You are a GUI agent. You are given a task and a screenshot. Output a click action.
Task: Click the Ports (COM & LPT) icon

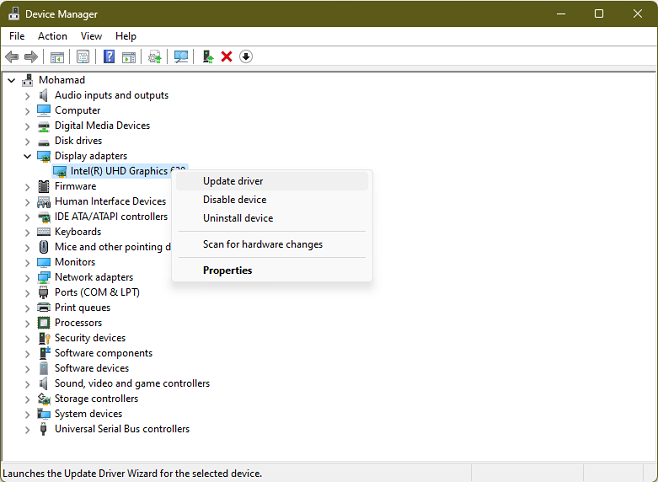[43, 293]
